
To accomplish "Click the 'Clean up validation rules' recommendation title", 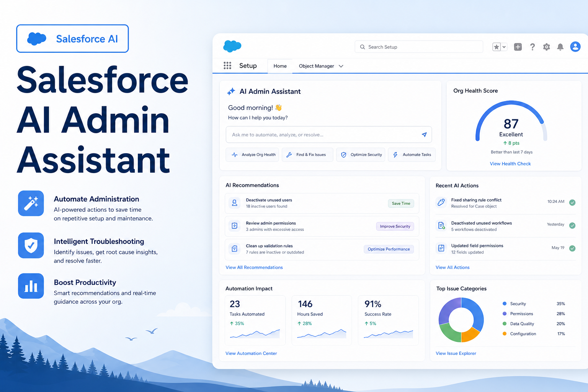I will [269, 246].
